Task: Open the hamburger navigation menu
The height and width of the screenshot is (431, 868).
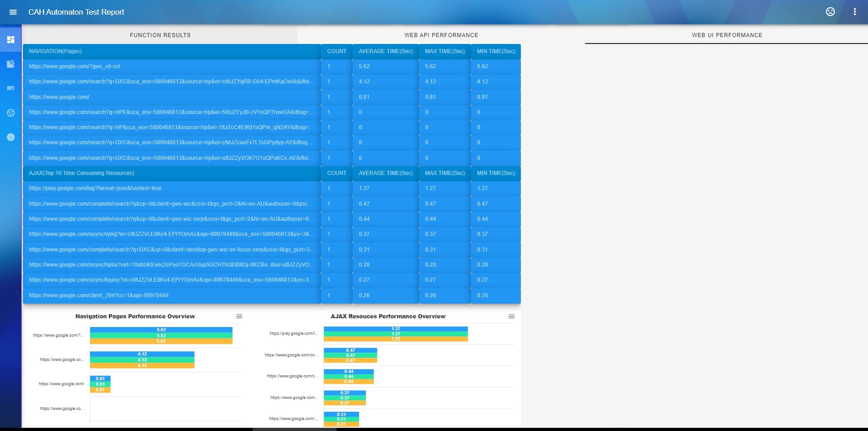Action: click(x=12, y=12)
